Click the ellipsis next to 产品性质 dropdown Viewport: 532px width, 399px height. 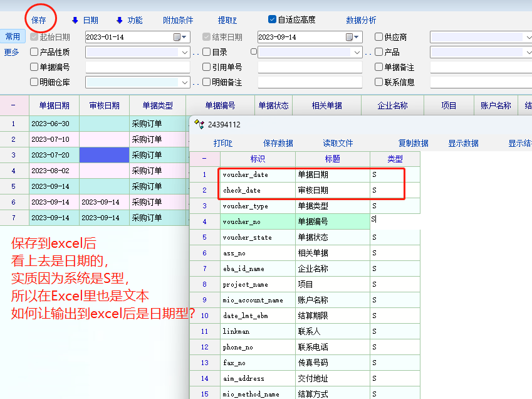[x=196, y=53]
